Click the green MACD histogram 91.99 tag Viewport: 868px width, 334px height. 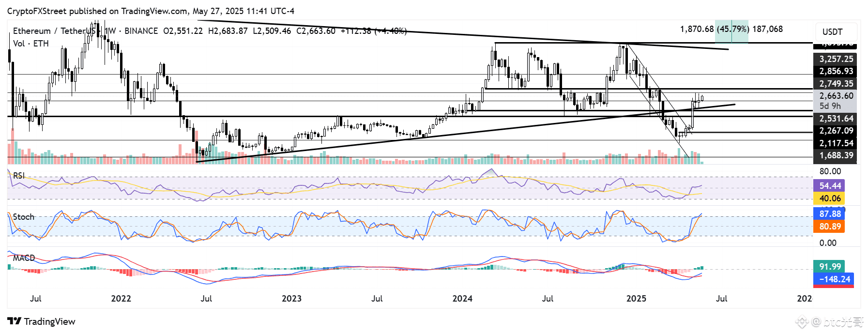[x=830, y=267]
